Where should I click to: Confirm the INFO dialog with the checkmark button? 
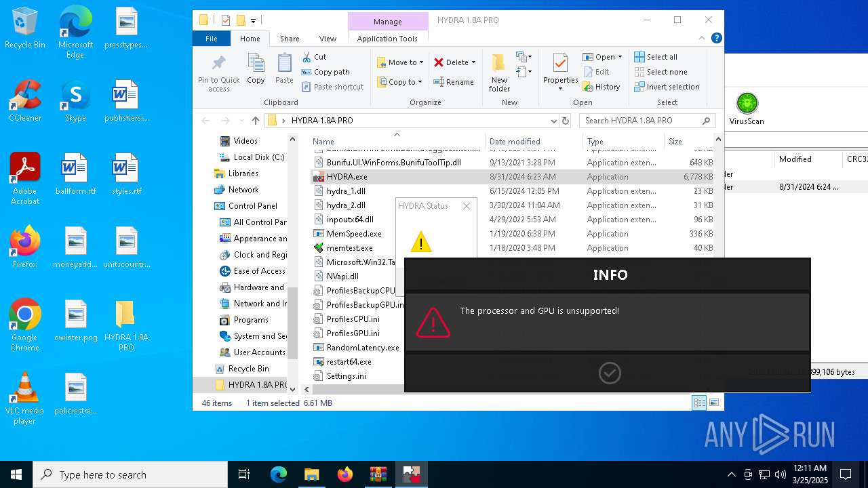point(610,373)
